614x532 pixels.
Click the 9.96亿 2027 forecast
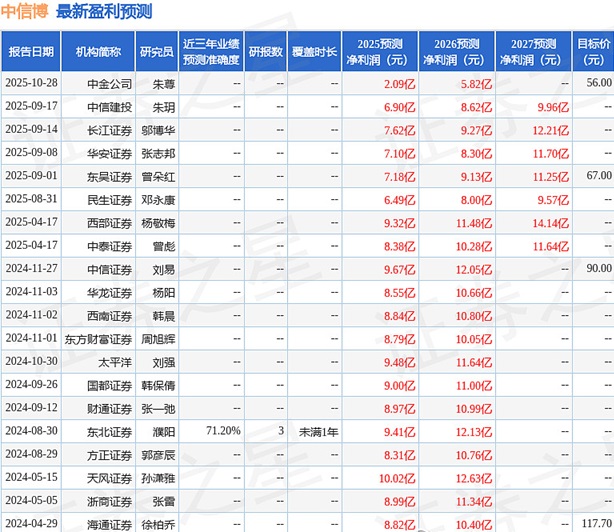click(x=553, y=107)
